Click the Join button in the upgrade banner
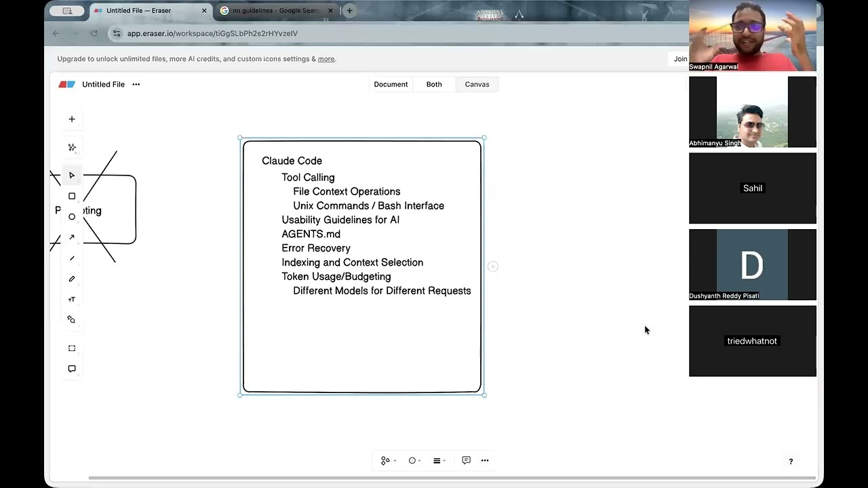This screenshot has height=488, width=868. [679, 59]
